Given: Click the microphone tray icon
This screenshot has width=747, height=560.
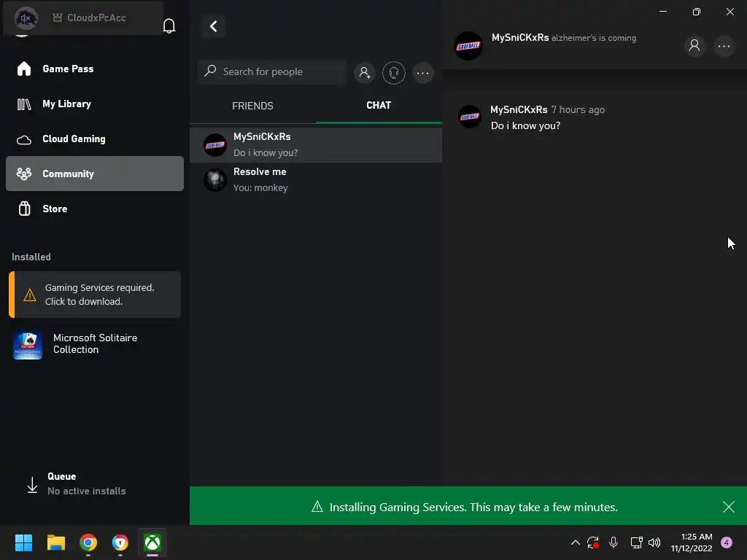Looking at the screenshot, I should pyautogui.click(x=614, y=542).
